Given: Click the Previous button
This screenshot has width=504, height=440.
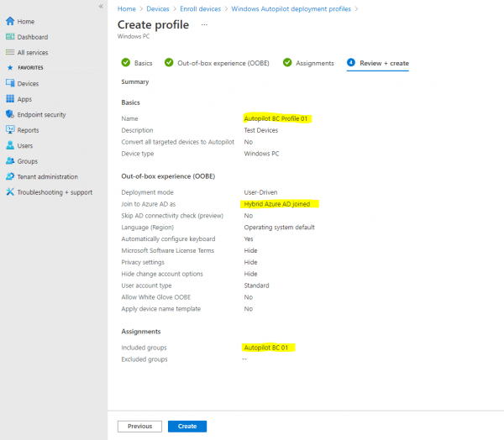Looking at the screenshot, I should point(139,427).
